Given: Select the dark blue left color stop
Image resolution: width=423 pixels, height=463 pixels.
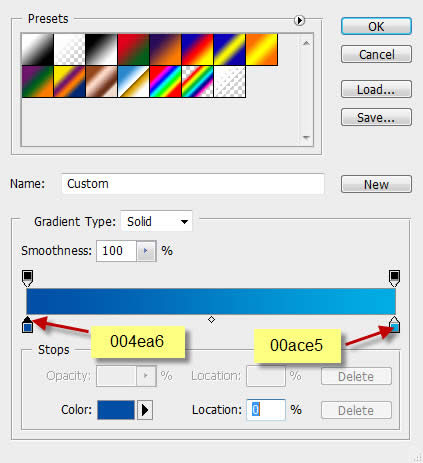Looking at the screenshot, I should tap(27, 325).
